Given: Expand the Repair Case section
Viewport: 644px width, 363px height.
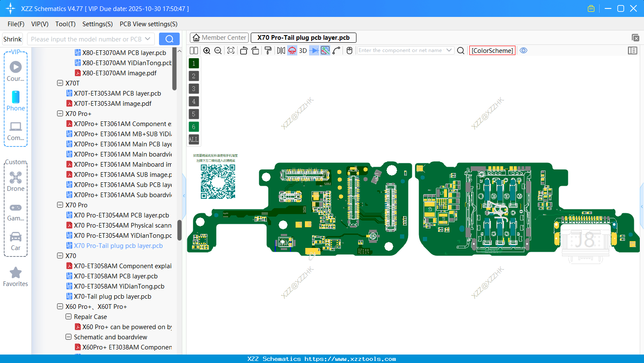Looking at the screenshot, I should tap(68, 316).
